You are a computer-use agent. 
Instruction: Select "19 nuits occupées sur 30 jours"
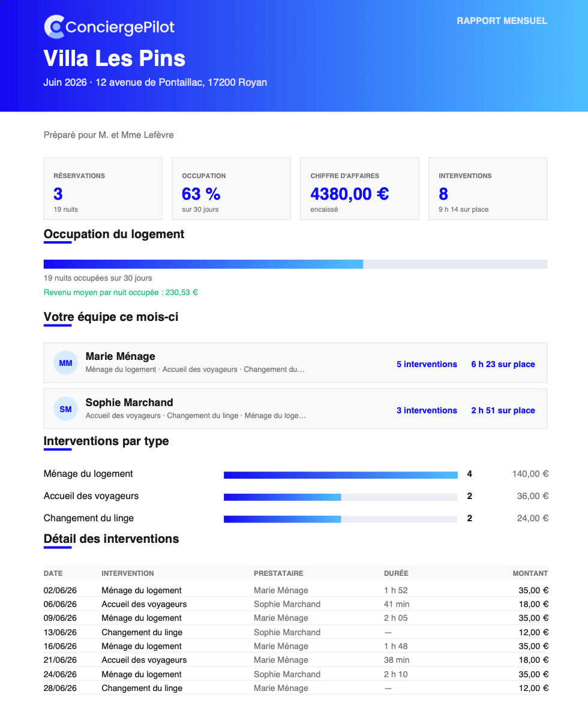(98, 278)
